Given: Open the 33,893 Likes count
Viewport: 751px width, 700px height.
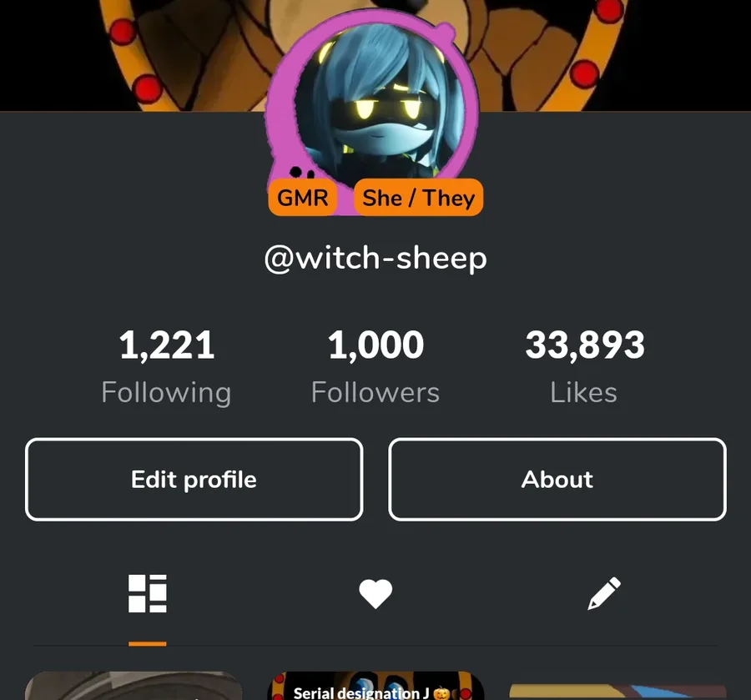Looking at the screenshot, I should pos(584,367).
